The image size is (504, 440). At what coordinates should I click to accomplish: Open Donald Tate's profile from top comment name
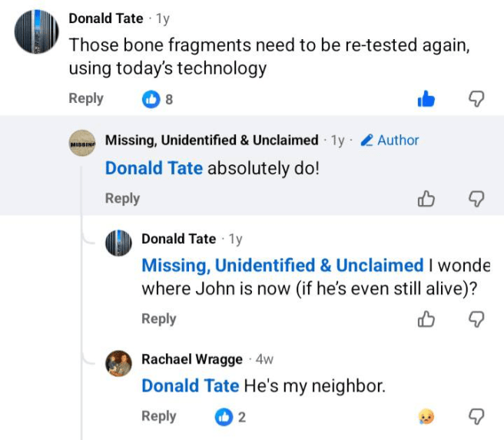(105, 18)
